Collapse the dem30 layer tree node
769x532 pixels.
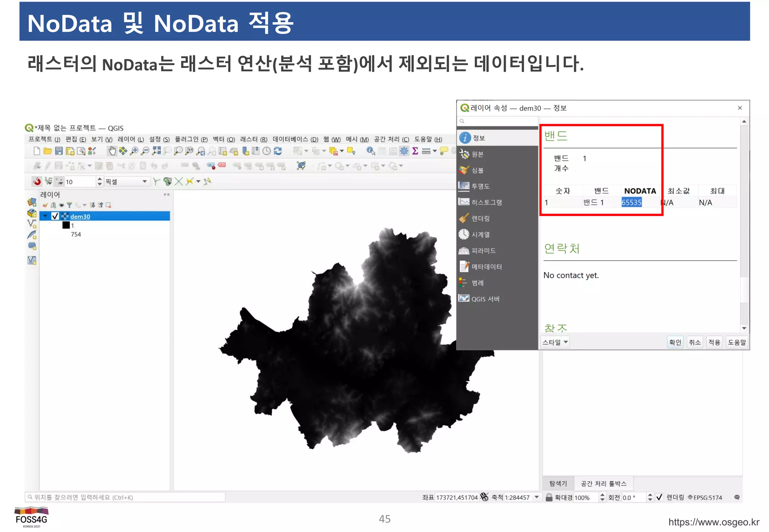pos(45,216)
